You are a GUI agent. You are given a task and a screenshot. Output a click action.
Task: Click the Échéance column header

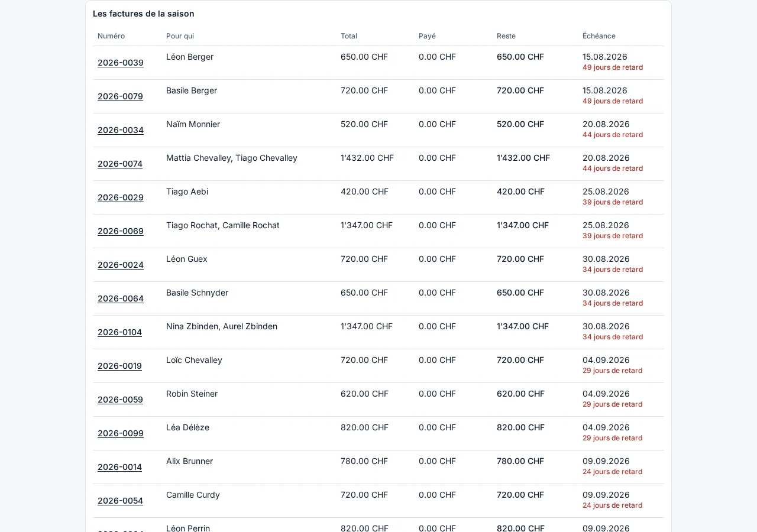599,36
